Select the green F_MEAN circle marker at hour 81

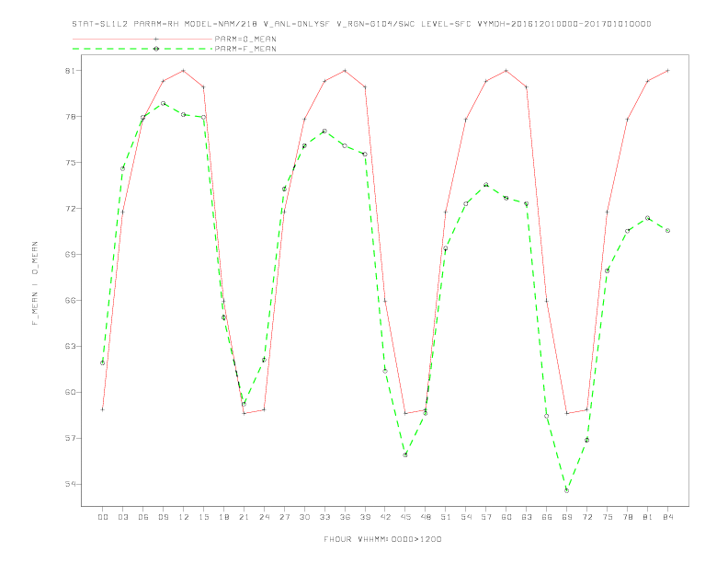(648, 218)
